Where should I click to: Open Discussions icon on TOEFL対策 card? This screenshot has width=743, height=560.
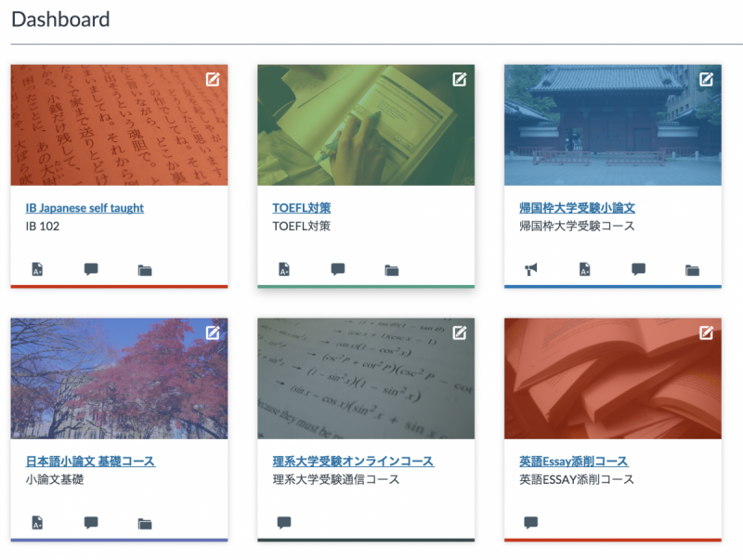[338, 270]
